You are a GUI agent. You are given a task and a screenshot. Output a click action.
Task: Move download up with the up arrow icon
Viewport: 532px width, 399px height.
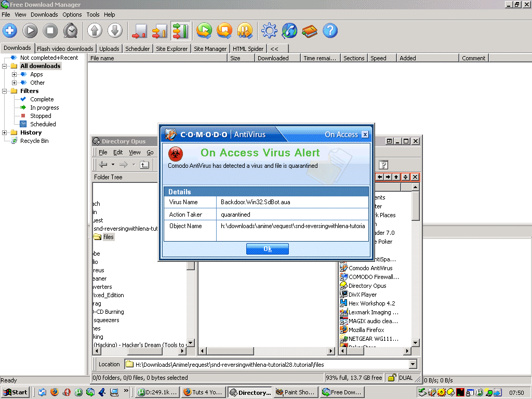(x=95, y=31)
